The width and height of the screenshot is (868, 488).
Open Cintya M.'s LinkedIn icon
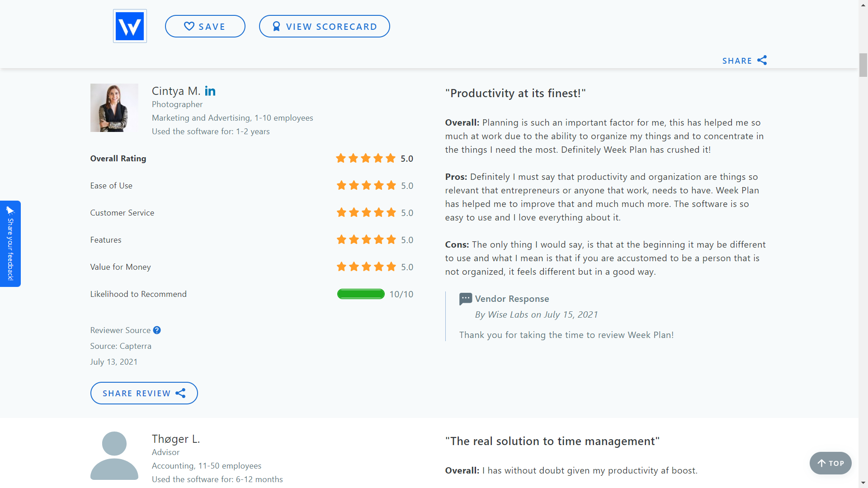[210, 91]
